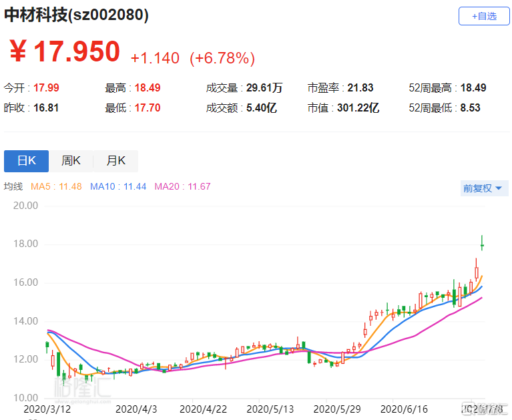Click the 最高 value 18.49
Image resolution: width=512 pixels, height=420 pixels.
point(148,88)
